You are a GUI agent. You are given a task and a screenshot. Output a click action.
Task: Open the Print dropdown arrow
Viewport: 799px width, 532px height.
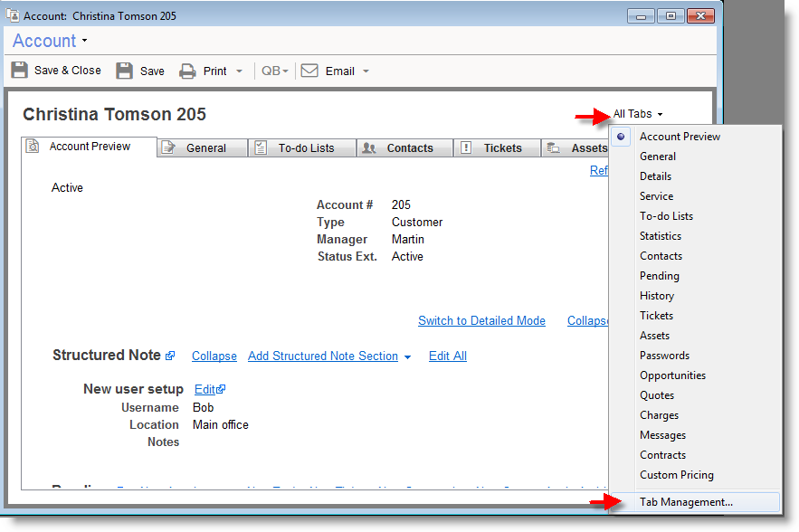click(x=239, y=71)
